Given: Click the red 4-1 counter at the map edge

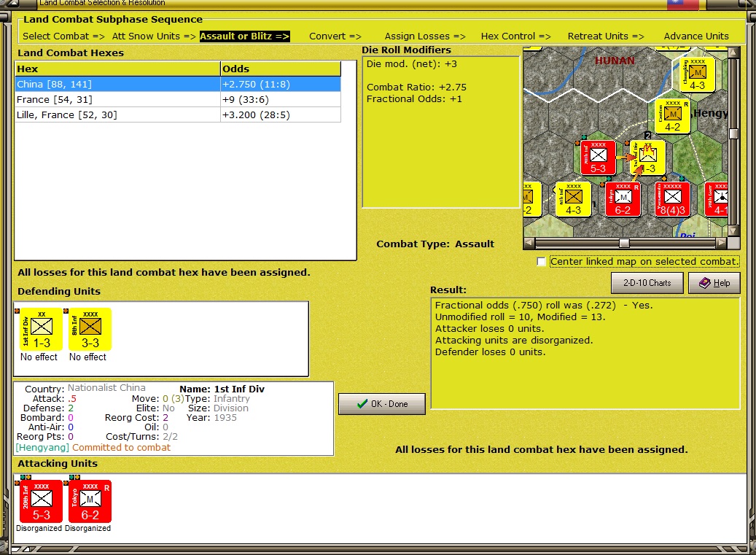Looking at the screenshot, I should (x=717, y=199).
